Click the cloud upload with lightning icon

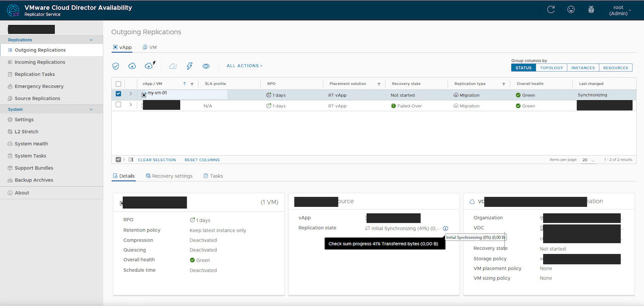coord(150,66)
